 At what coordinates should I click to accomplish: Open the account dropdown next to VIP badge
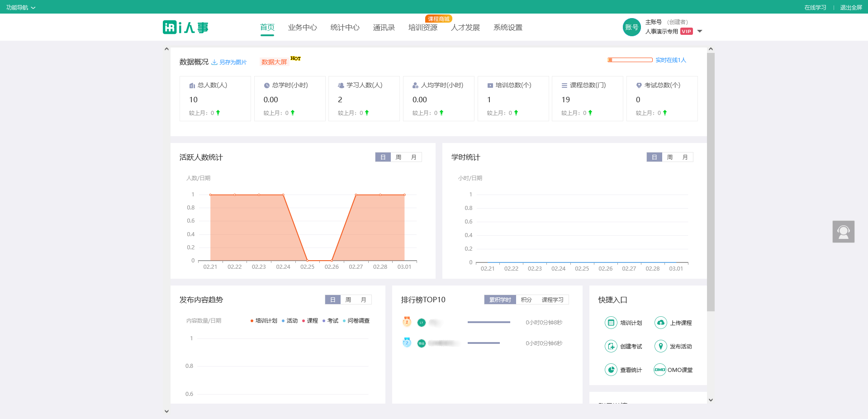click(x=700, y=31)
